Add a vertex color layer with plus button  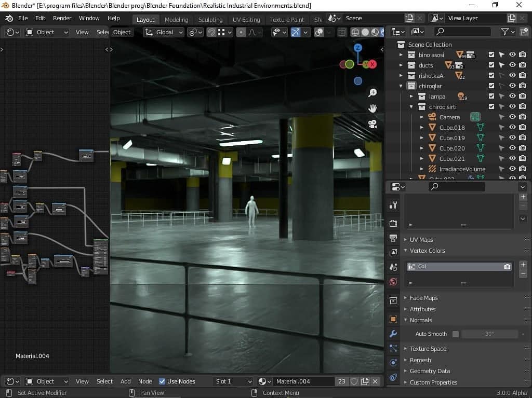(x=523, y=265)
